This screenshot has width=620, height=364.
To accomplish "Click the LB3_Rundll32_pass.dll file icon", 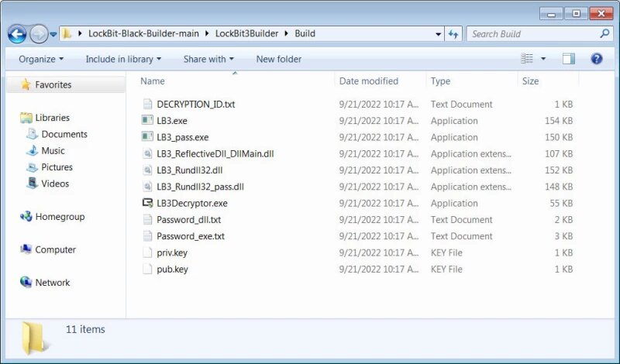I will click(147, 187).
